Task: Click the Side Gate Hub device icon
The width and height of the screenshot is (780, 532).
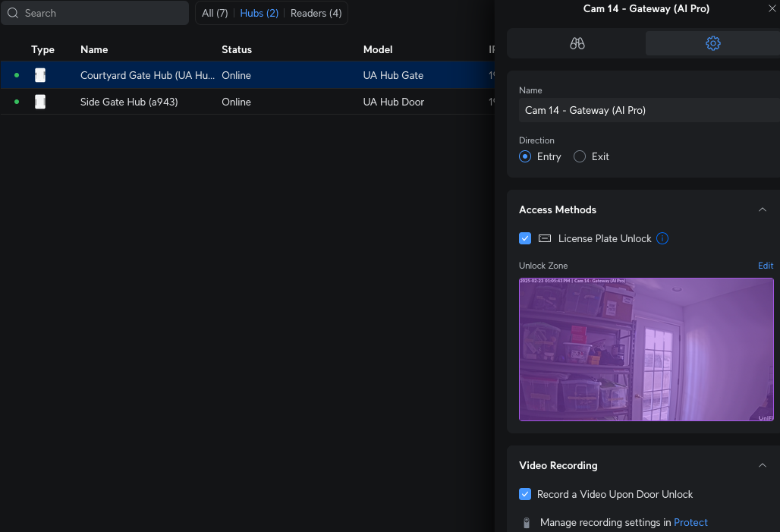Action: pyautogui.click(x=40, y=102)
